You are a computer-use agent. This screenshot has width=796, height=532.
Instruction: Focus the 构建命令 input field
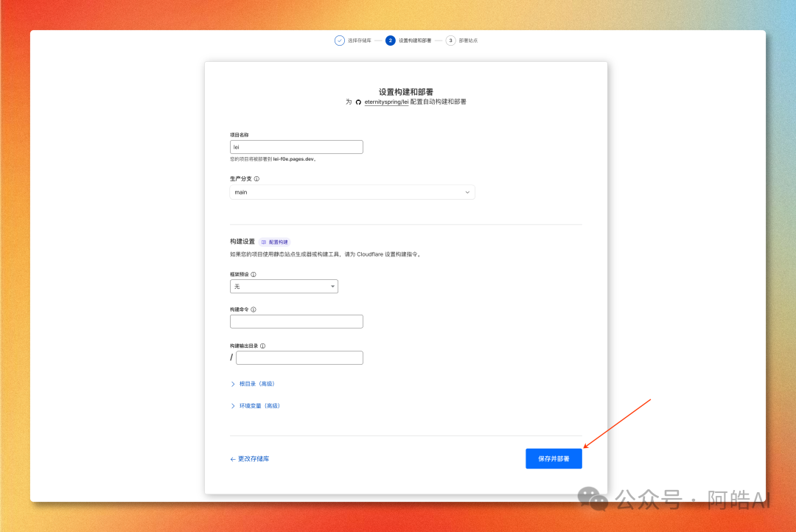296,321
